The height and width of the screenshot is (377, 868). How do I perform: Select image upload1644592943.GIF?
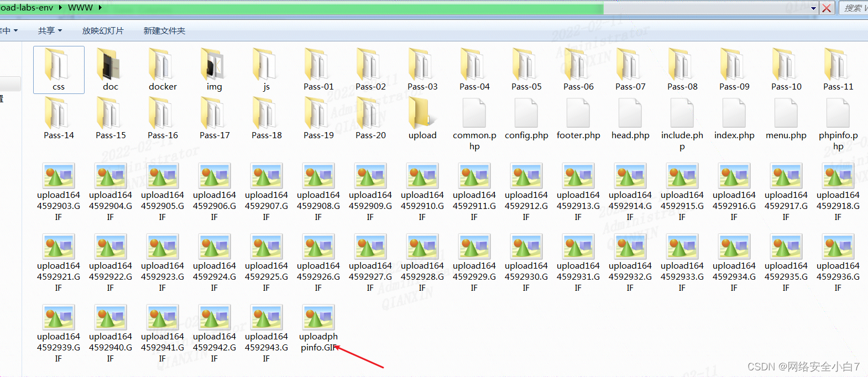pos(266,333)
